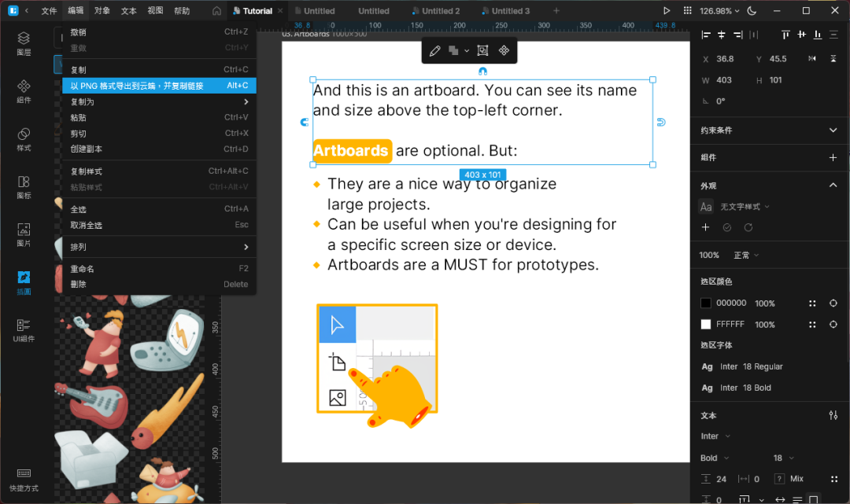Open the Bold font weight dropdown
Viewport: 850px width, 504px height.
pyautogui.click(x=715, y=458)
